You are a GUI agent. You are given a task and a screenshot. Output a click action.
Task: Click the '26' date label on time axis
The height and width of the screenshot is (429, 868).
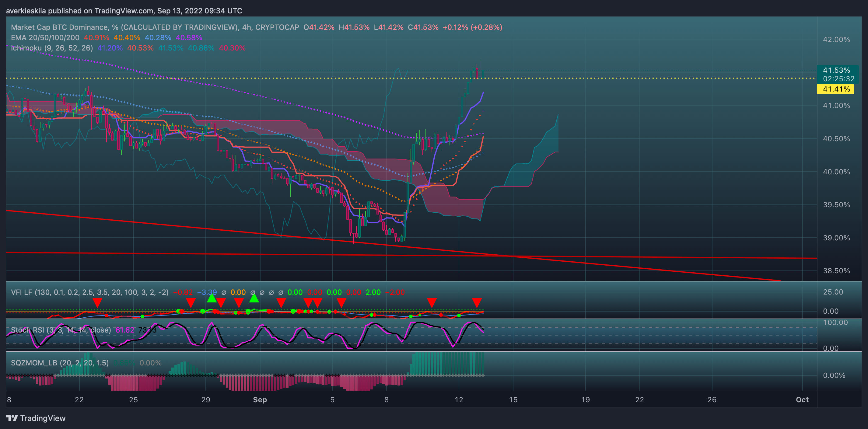(x=712, y=400)
